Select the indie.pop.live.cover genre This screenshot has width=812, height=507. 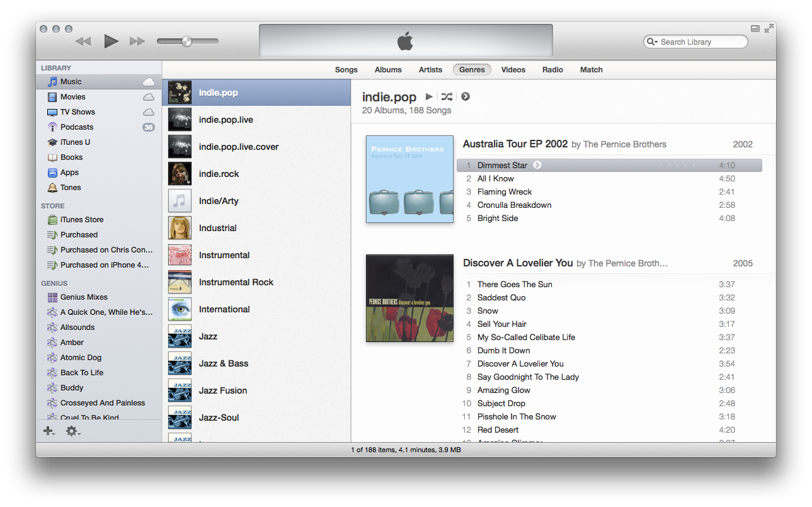(x=256, y=147)
